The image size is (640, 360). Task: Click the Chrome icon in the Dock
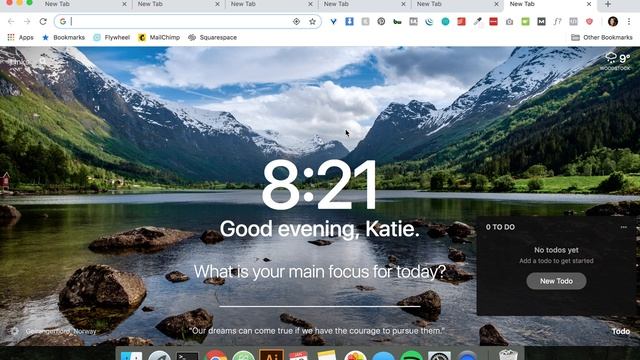point(216,356)
